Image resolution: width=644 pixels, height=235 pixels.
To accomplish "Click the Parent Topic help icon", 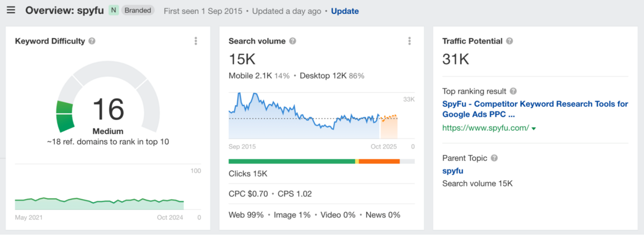I will tap(494, 158).
